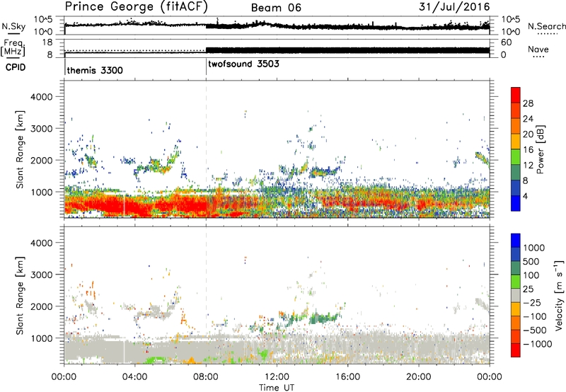Viewport: 566px width, 392px height.
Task: Click the 'Time UT' axis title
Action: [x=277, y=388]
